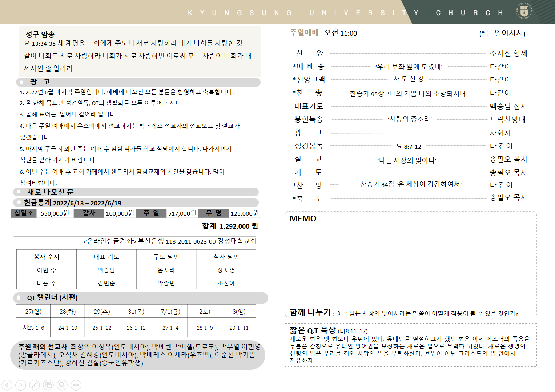
Task: Click '사회자' in the 광고 row
Action: click(x=500, y=133)
